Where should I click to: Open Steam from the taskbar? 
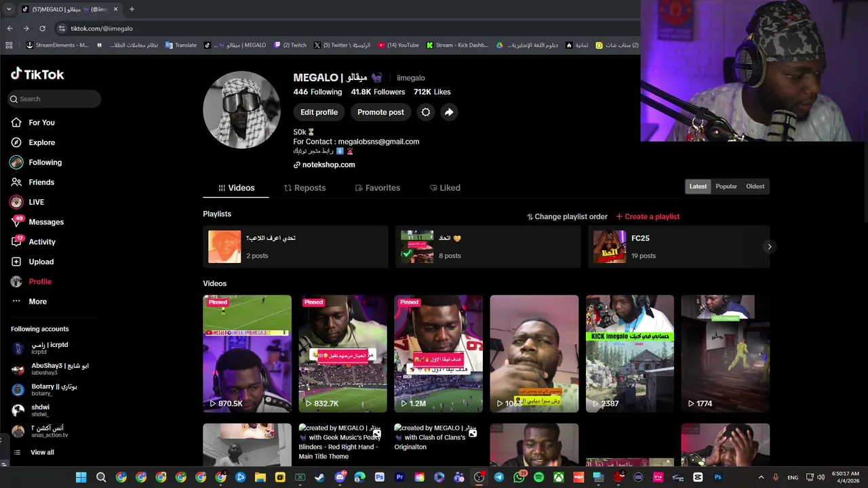[x=319, y=478]
